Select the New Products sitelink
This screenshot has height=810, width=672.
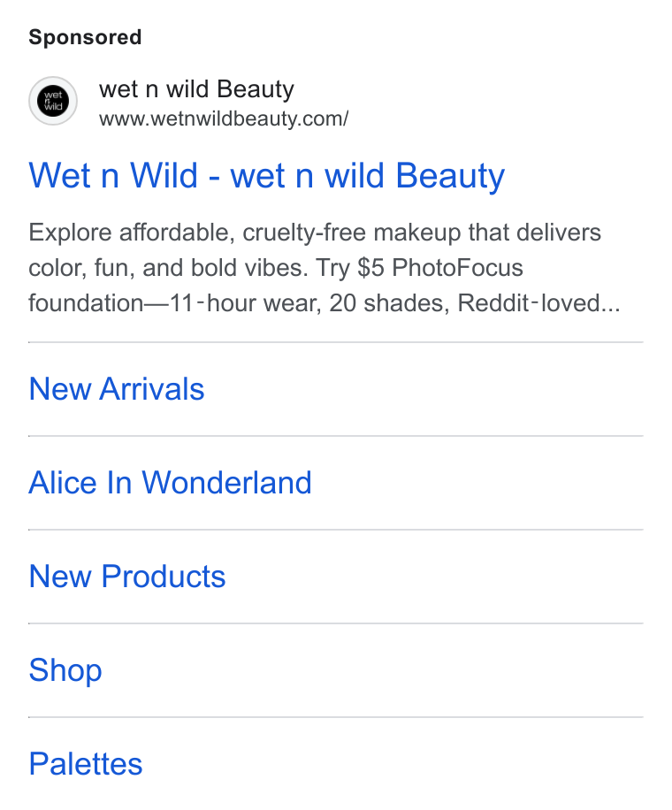click(x=127, y=576)
